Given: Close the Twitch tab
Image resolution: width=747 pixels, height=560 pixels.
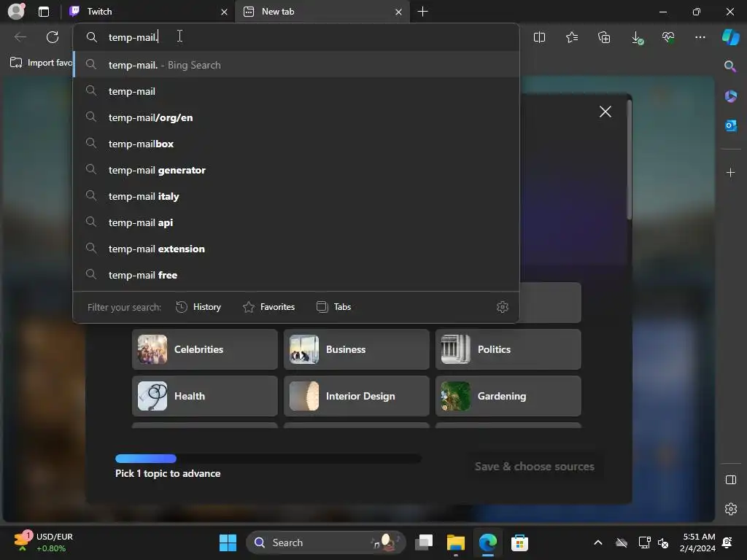Looking at the screenshot, I should click(x=224, y=12).
